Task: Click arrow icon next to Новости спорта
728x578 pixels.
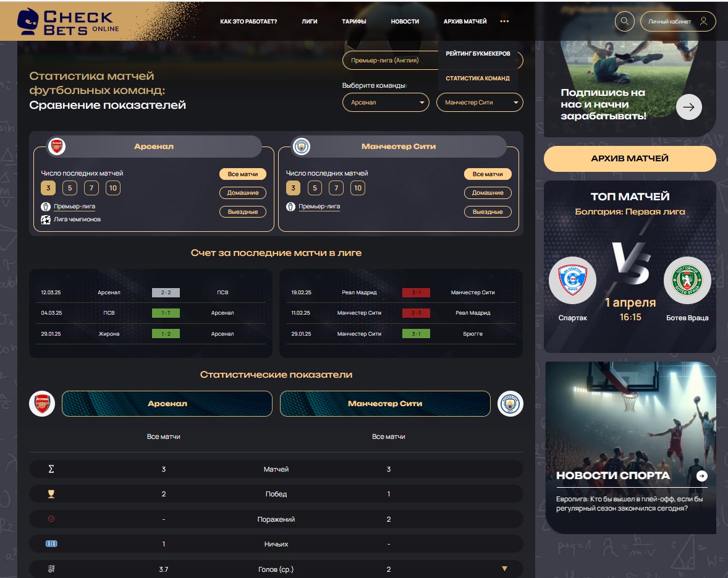Action: 701,475
